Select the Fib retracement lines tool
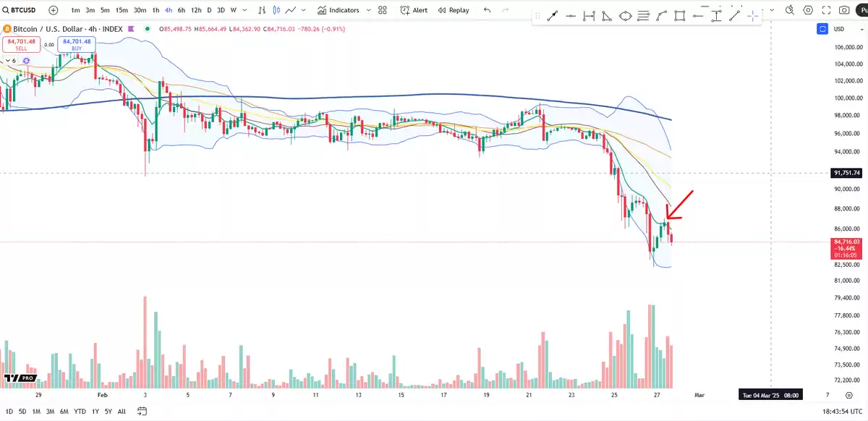 coord(643,16)
